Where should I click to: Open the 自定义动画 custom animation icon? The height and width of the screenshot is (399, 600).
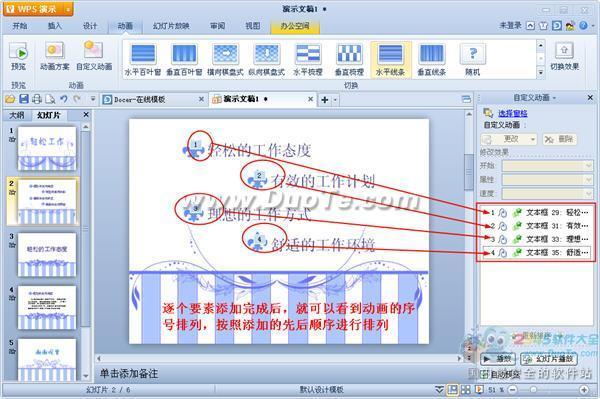(93, 50)
